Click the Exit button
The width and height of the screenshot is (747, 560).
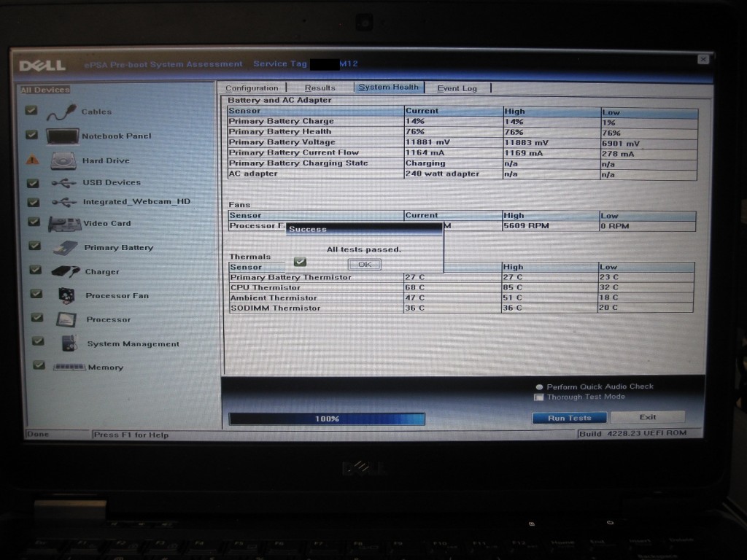[x=648, y=417]
